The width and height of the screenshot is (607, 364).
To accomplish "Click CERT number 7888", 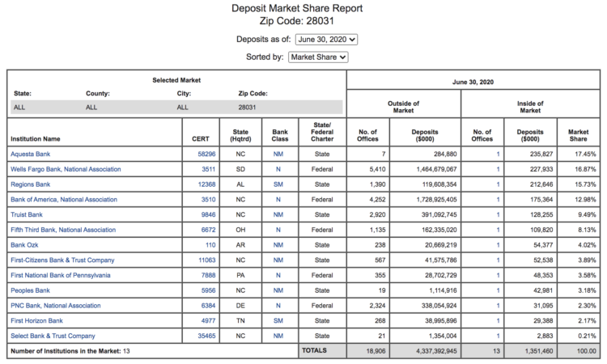I will click(x=208, y=275).
